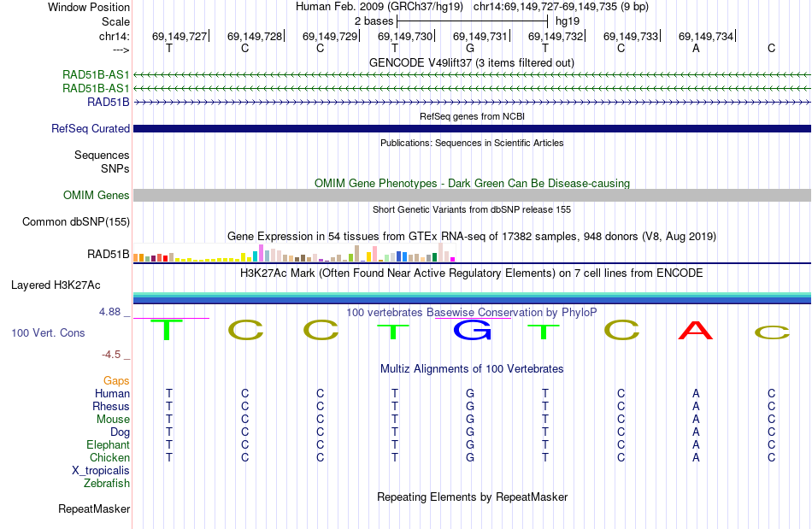Image resolution: width=812 pixels, height=529 pixels.
Task: Click the RefSeq Curated track label
Action: [91, 128]
